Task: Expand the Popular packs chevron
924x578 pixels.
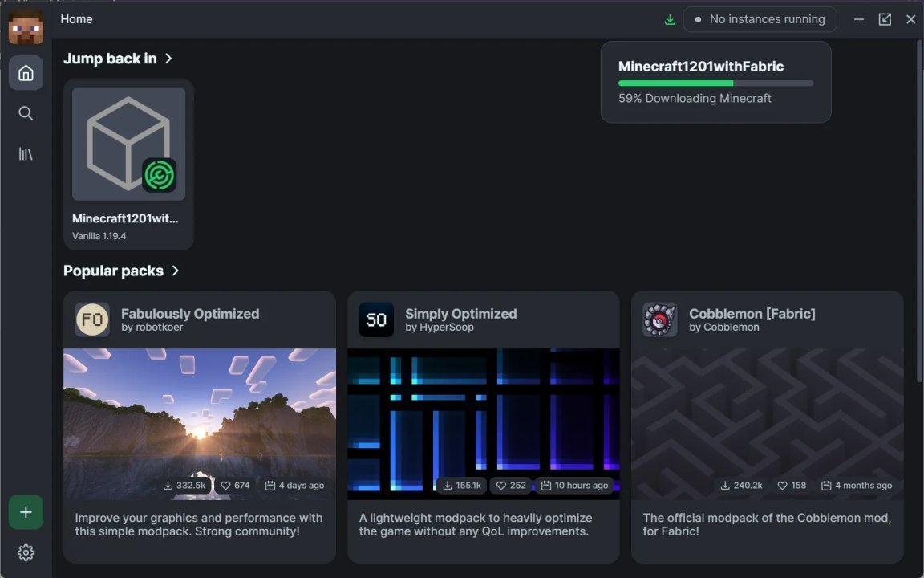Action: click(176, 271)
